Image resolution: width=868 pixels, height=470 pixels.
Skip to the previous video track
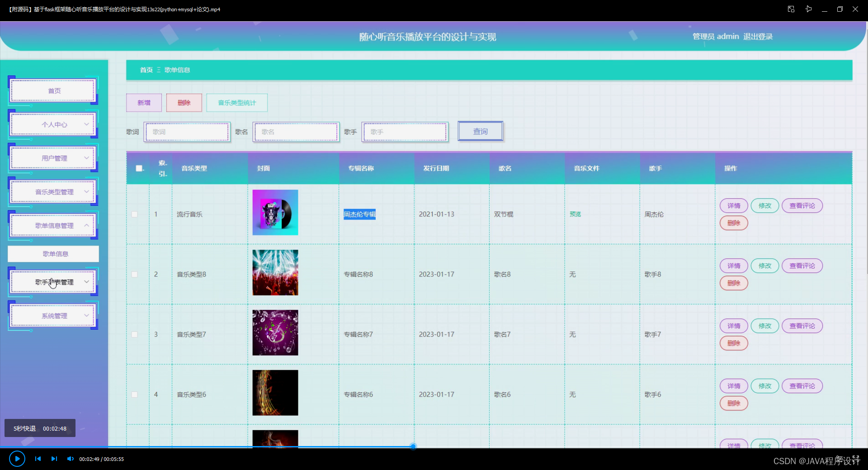click(x=38, y=459)
